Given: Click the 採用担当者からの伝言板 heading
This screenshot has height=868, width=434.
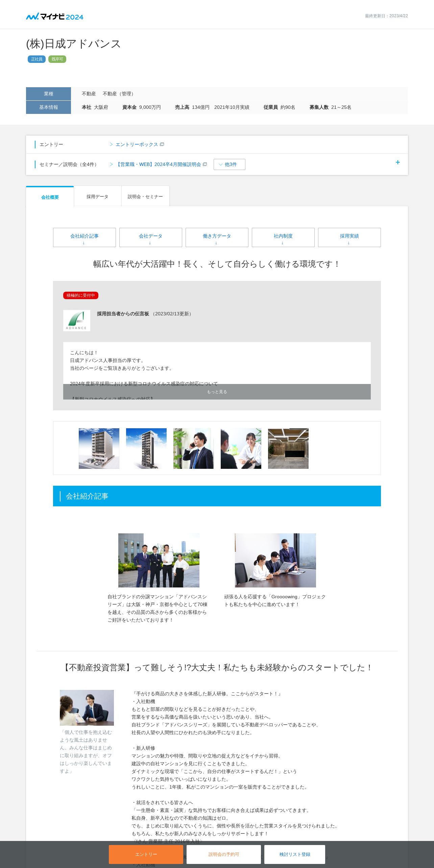Looking at the screenshot, I should (123, 314).
